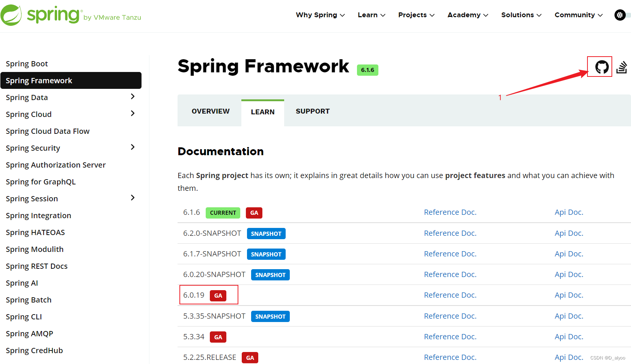Click the SNAPSHOT badge on 6.2.0-SNAPSHOT

[x=266, y=233]
